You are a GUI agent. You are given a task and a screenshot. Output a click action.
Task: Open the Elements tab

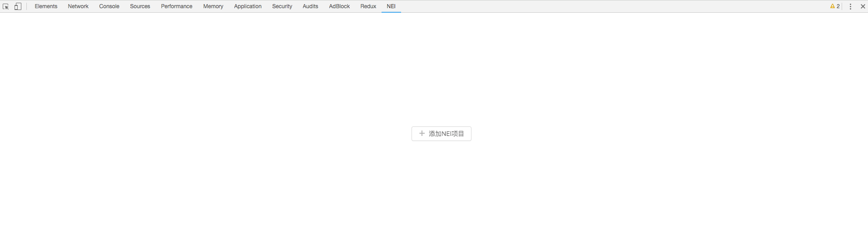point(46,6)
